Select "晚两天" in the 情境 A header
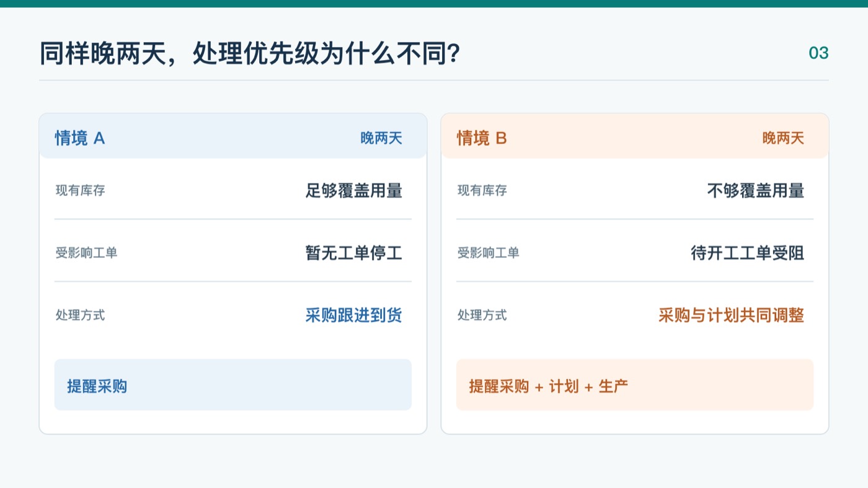The width and height of the screenshot is (868, 488). pos(381,138)
